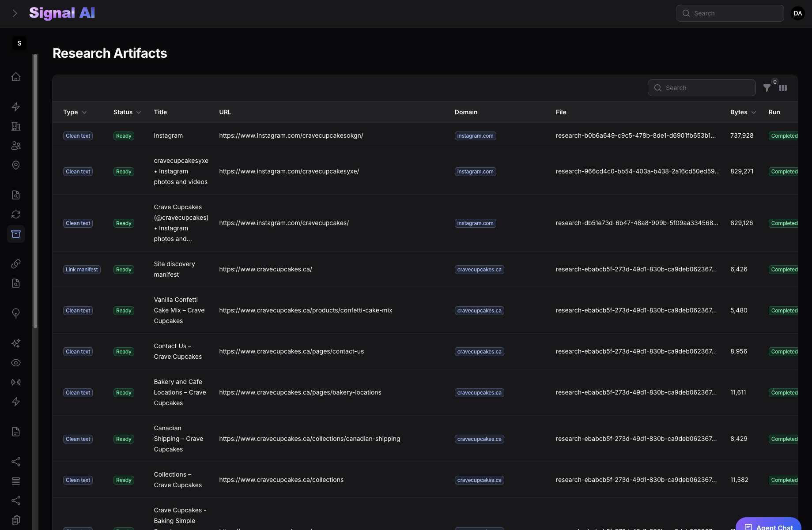Image resolution: width=812 pixels, height=530 pixels.
Task: Click the cravecupcakes.ca badge in Site discovery row
Action: [x=479, y=270]
